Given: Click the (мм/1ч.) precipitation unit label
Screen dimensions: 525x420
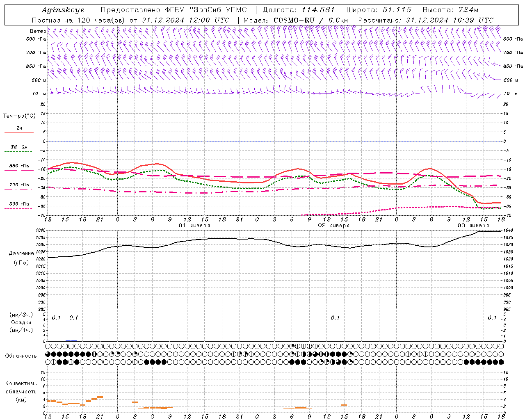Looking at the screenshot, I should [21, 330].
